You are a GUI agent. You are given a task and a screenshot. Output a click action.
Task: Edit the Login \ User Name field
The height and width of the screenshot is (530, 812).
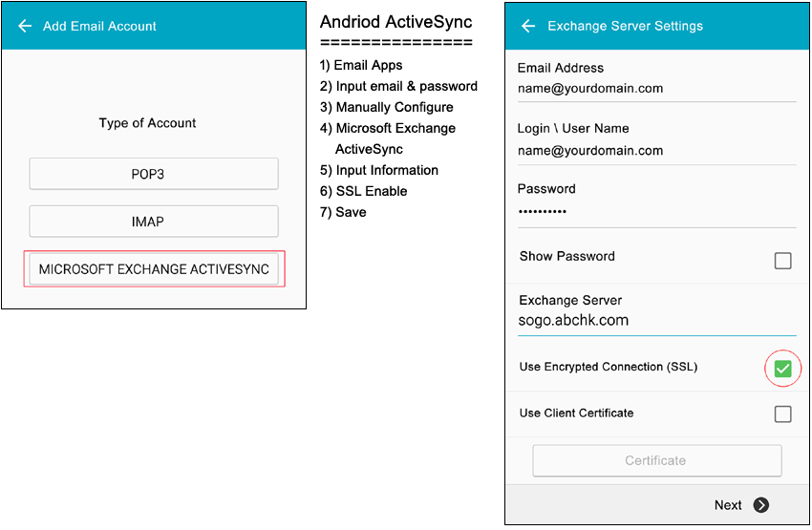click(x=656, y=151)
